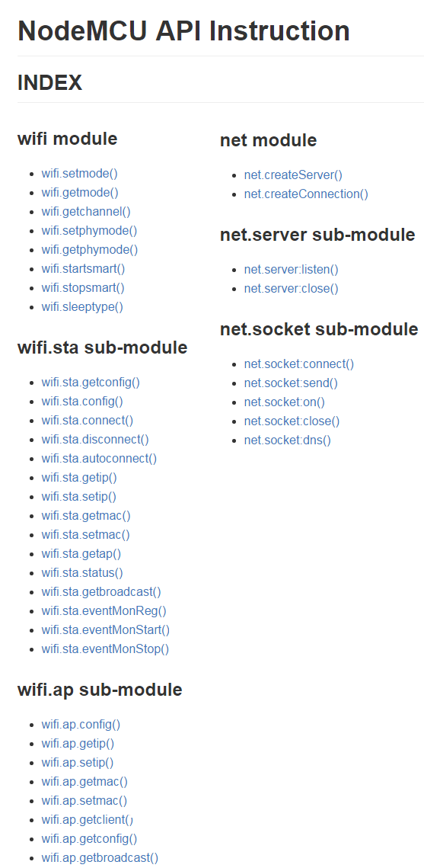The height and width of the screenshot is (868, 424).
Task: Select the wifi.sta.getconfig() link
Action: 91,383
